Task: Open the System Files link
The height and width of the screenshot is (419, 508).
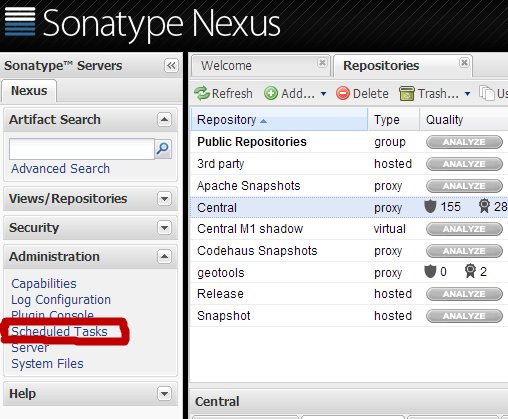Action: tap(47, 364)
